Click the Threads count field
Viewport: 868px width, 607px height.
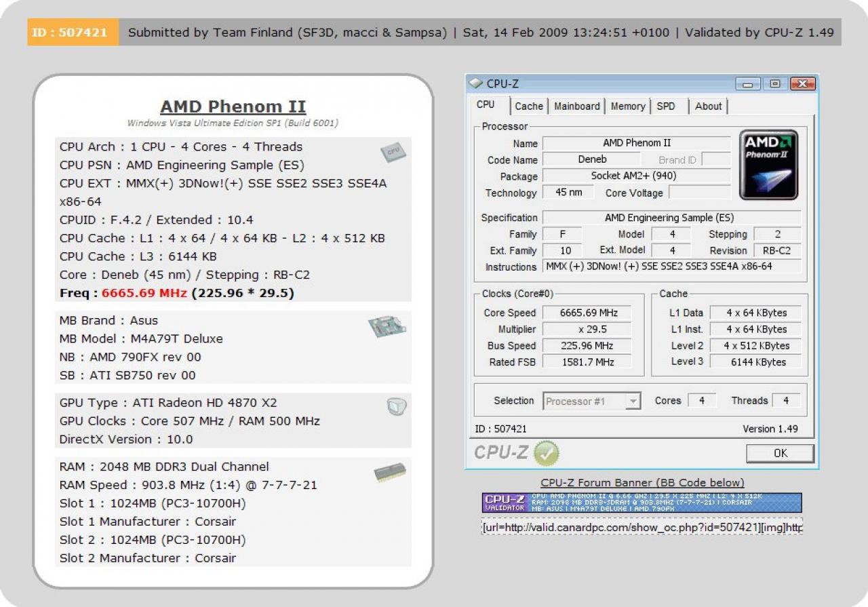[x=786, y=401]
